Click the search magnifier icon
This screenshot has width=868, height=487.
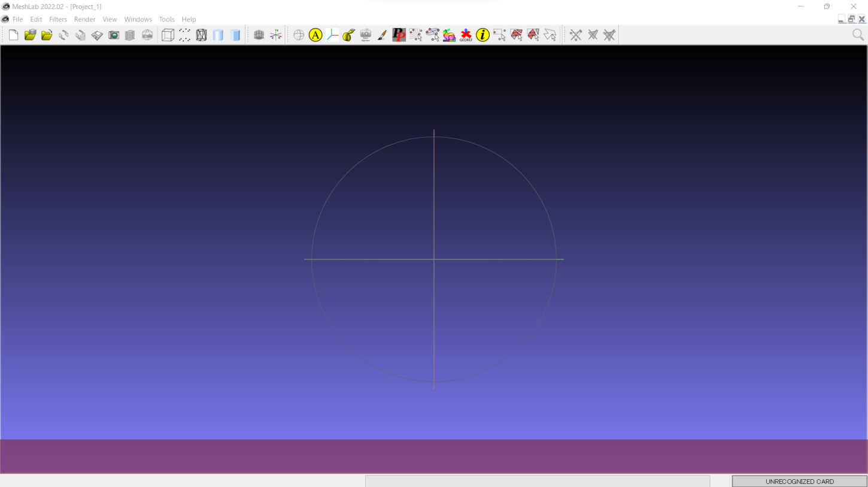click(x=858, y=35)
